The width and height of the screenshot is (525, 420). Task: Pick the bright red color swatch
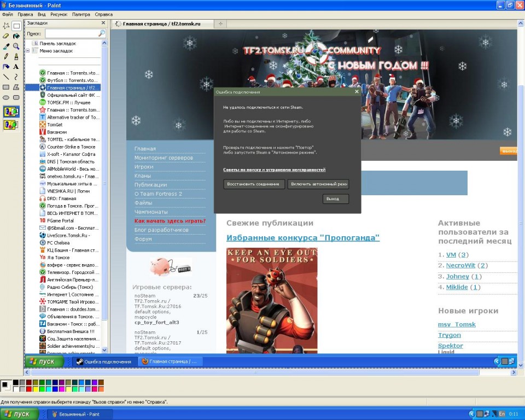(29, 389)
